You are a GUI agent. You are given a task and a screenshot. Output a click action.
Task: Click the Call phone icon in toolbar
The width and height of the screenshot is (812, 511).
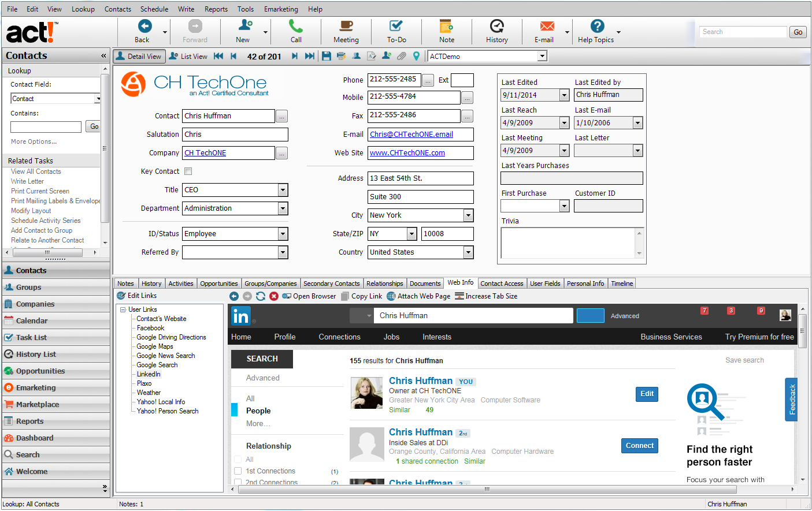296,31
